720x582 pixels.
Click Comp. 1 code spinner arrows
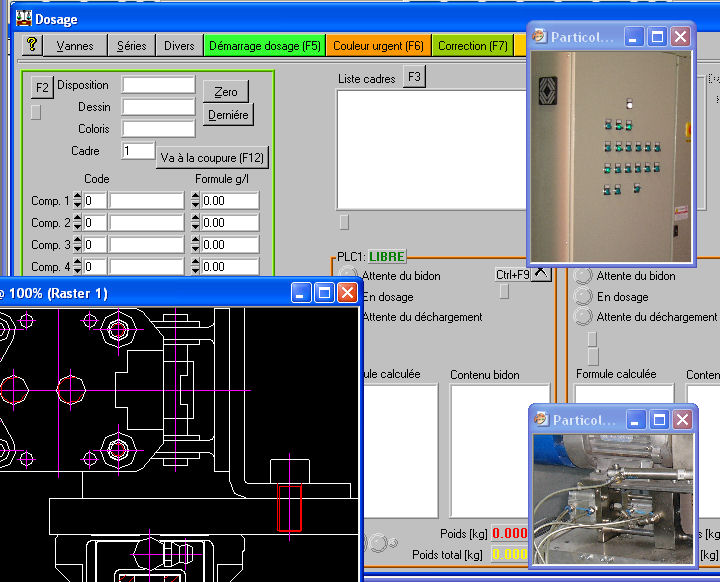click(78, 201)
